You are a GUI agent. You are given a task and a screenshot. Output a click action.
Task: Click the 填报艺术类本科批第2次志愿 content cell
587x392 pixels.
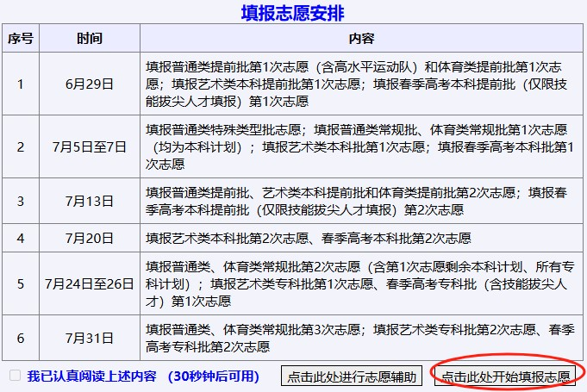[320, 238]
